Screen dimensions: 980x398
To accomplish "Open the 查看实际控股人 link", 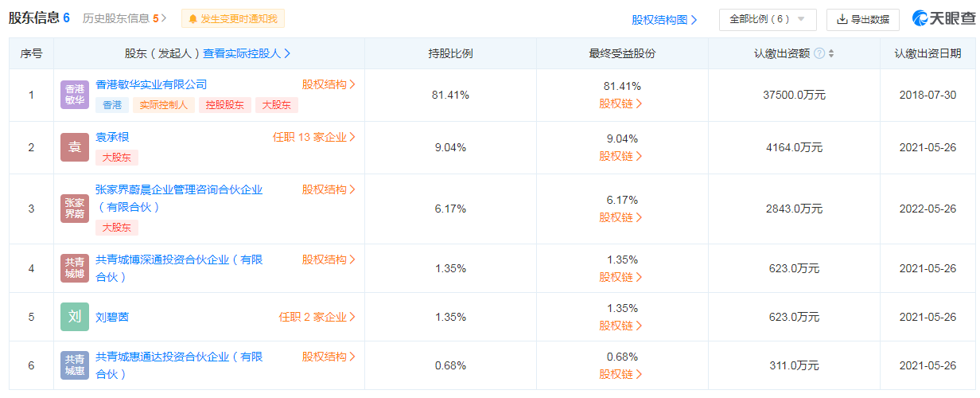I will 247,54.
